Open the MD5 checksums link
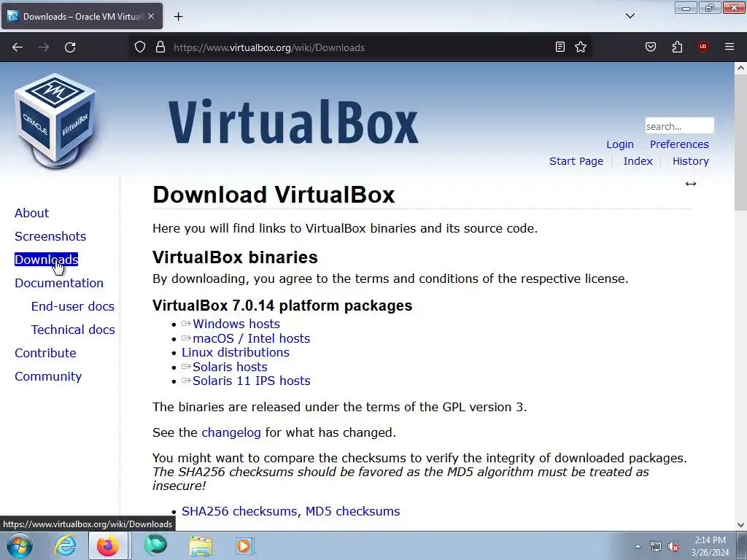This screenshot has width=747, height=560. [352, 511]
